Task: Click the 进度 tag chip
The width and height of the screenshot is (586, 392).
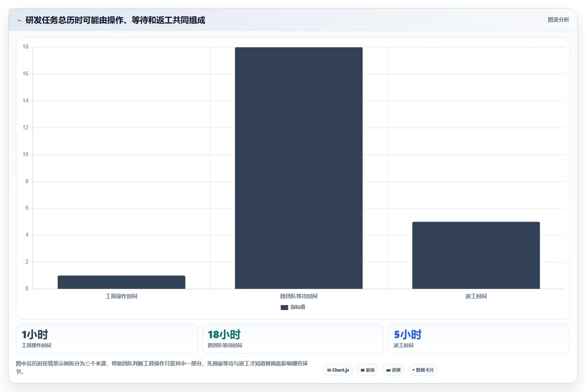Action: [x=393, y=370]
